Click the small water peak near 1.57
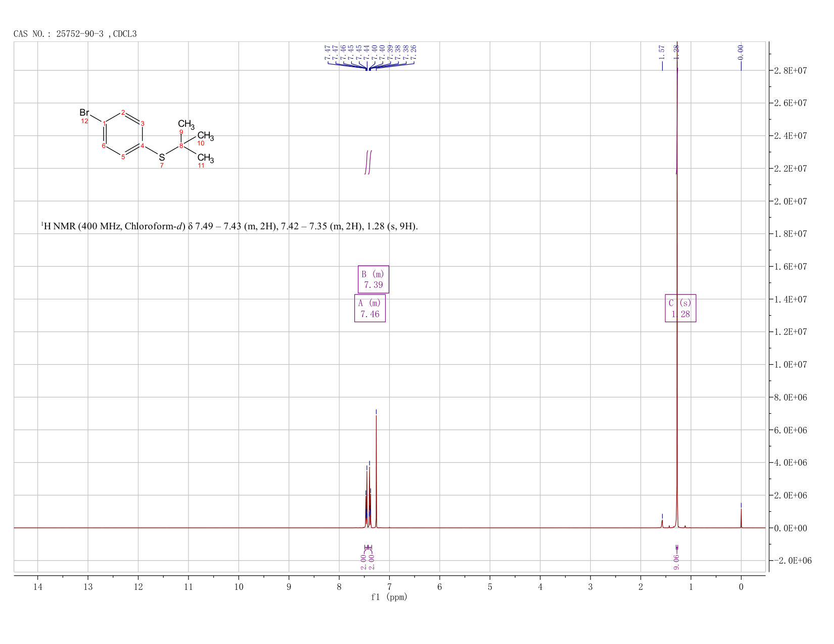 (x=662, y=523)
